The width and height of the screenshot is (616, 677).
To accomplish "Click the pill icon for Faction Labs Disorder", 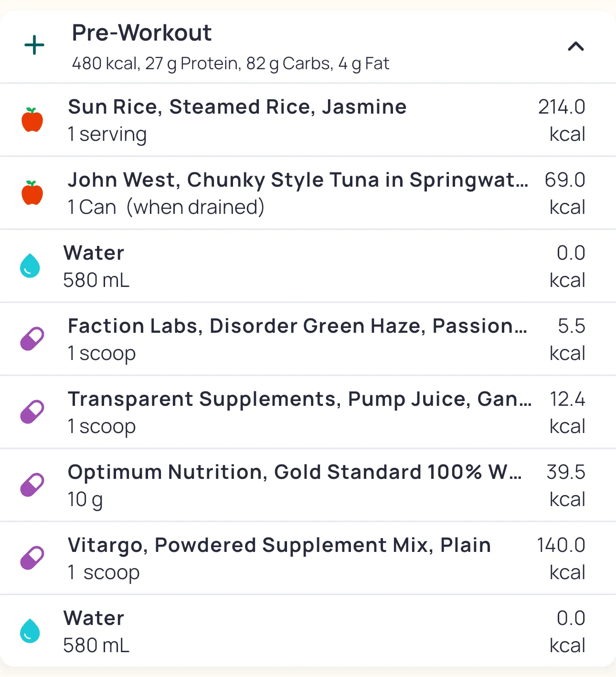I will click(32, 339).
